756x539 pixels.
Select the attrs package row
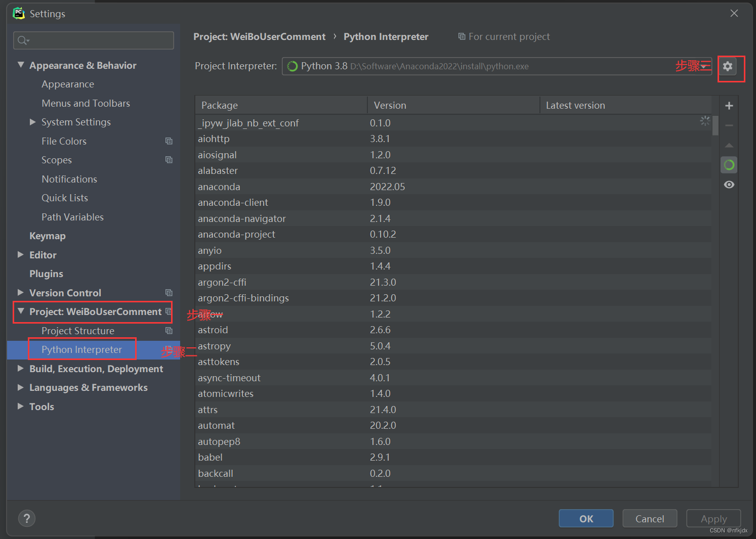click(453, 410)
